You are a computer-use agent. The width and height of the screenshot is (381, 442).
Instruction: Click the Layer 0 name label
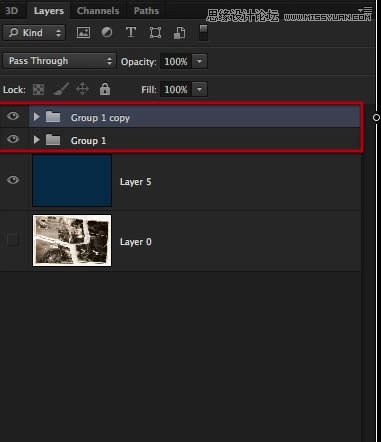pos(136,242)
